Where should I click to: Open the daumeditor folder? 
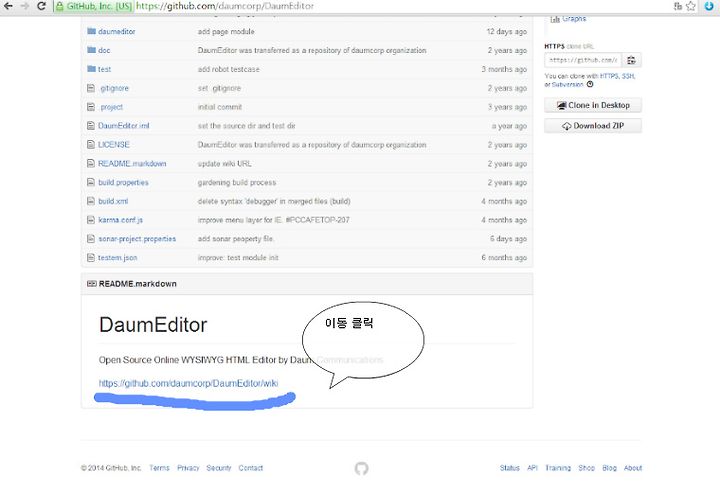coord(117,32)
